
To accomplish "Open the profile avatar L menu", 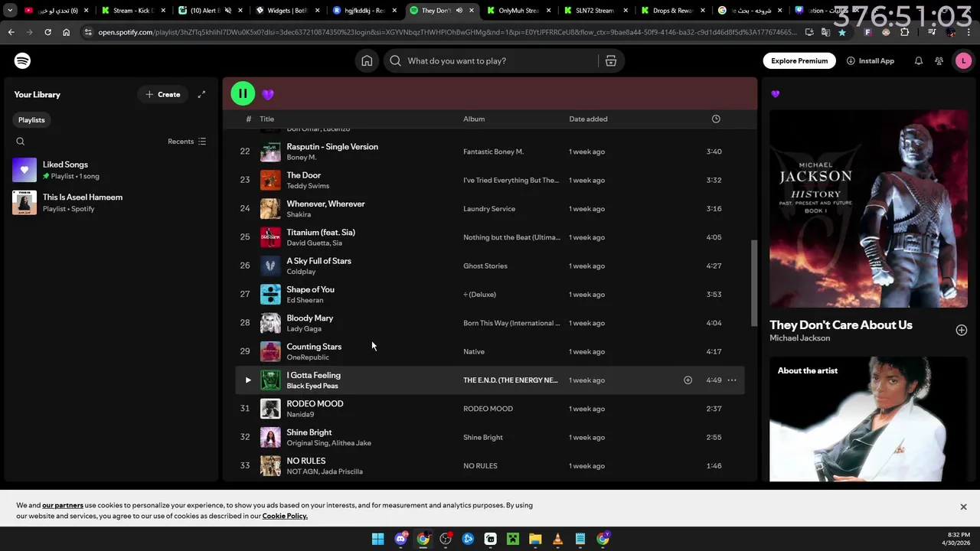I will tap(963, 60).
